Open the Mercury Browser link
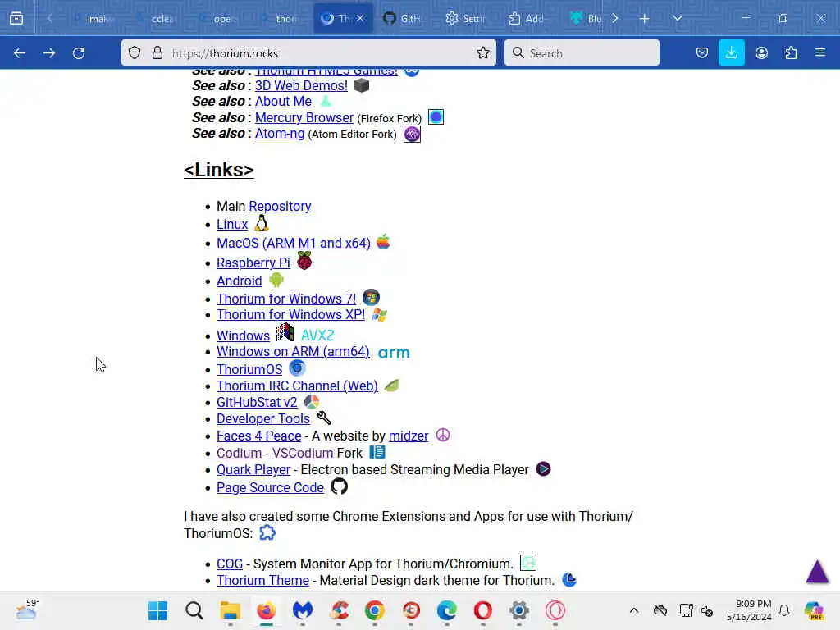Screen dimensions: 840x630 pos(304,117)
